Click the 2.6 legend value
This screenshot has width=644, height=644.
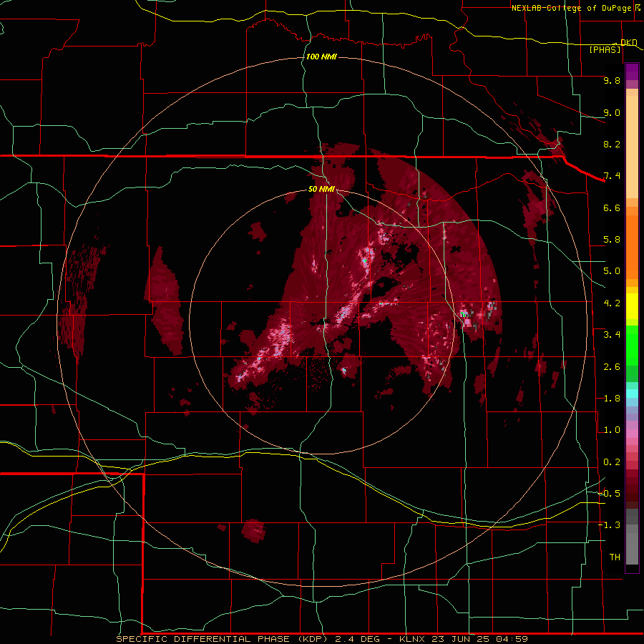(x=612, y=367)
